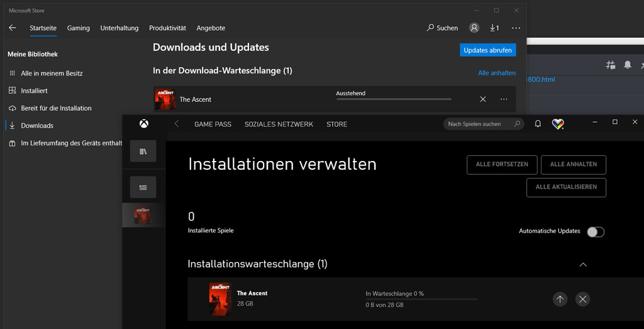Viewport: 644px width, 329px height.
Task: Open the Xbox installation queue sidebar icon
Action: tap(143, 187)
